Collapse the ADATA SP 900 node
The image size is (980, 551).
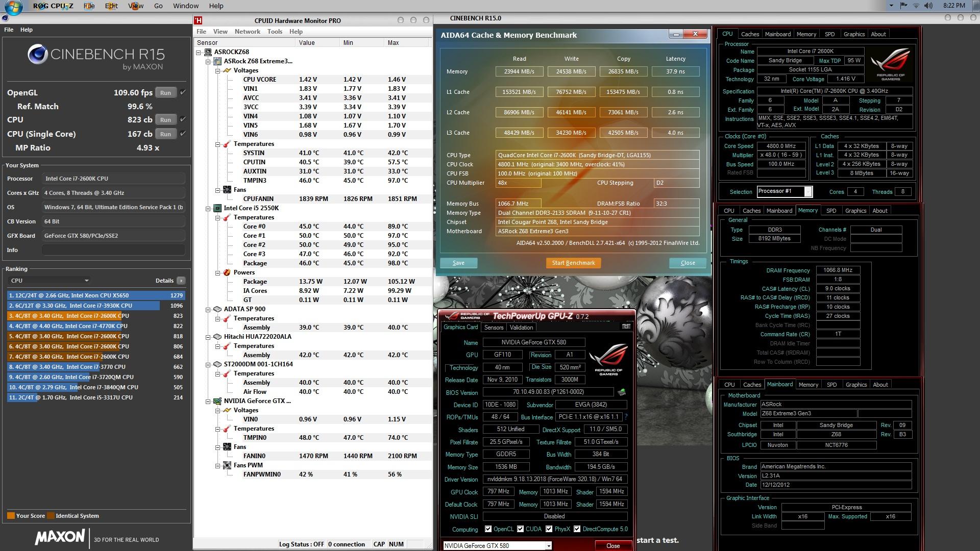[x=208, y=309]
